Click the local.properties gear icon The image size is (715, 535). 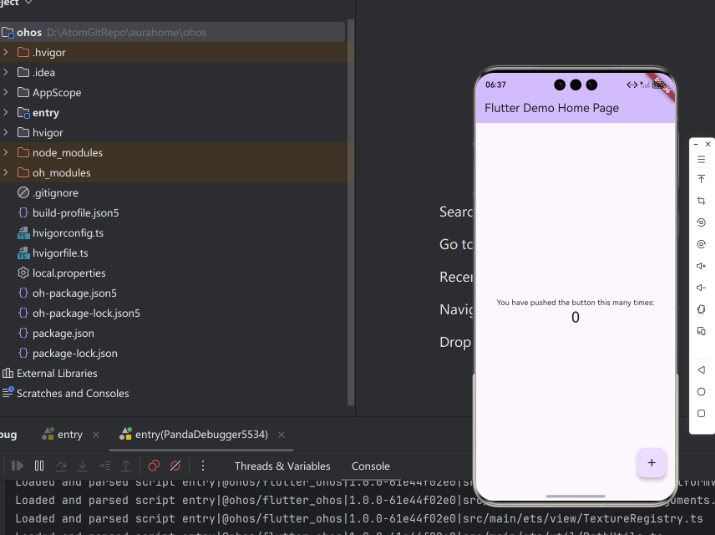23,273
